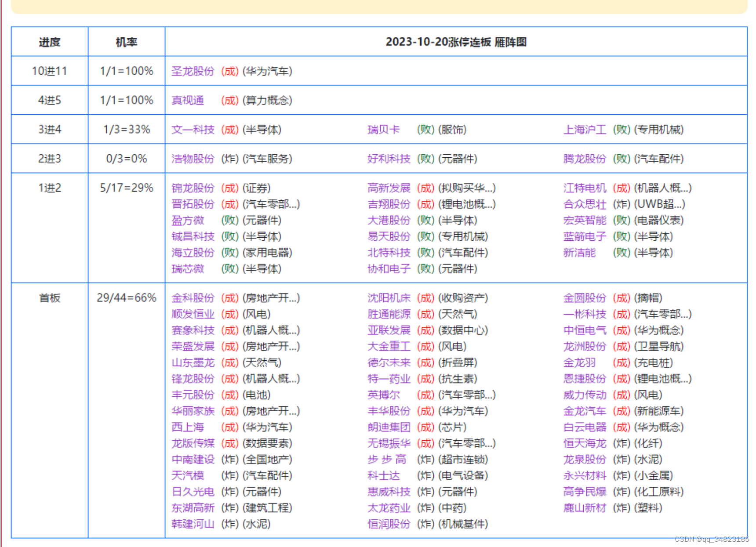Click the 荣盛发展 stock link
This screenshot has height=547, width=756.
(193, 347)
